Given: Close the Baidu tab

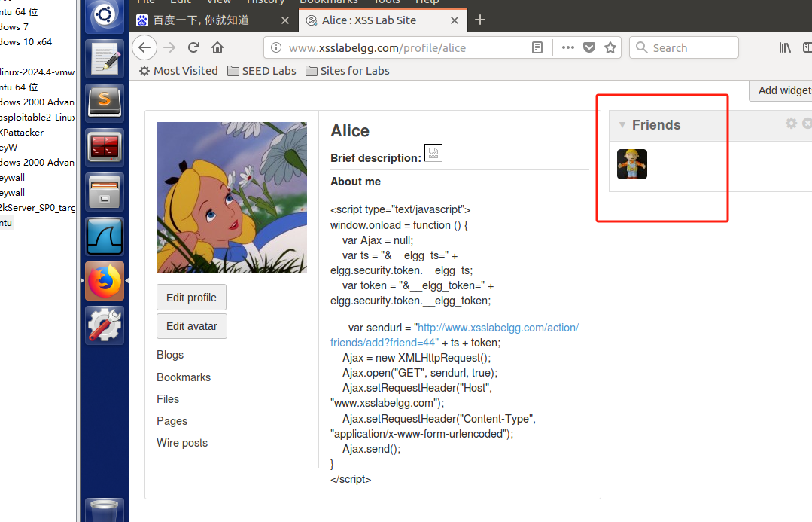Looking at the screenshot, I should [x=284, y=20].
